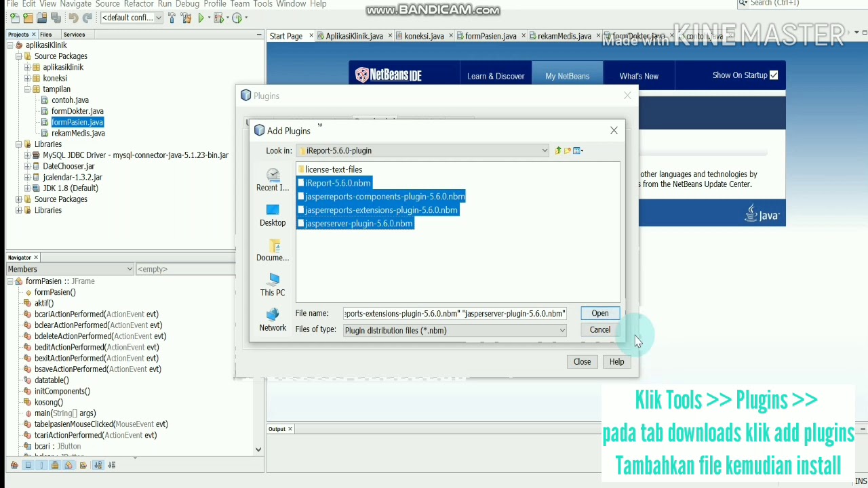Viewport: 868px width, 488px height.
Task: Open Run Project dropdown arrow
Action: (x=209, y=18)
